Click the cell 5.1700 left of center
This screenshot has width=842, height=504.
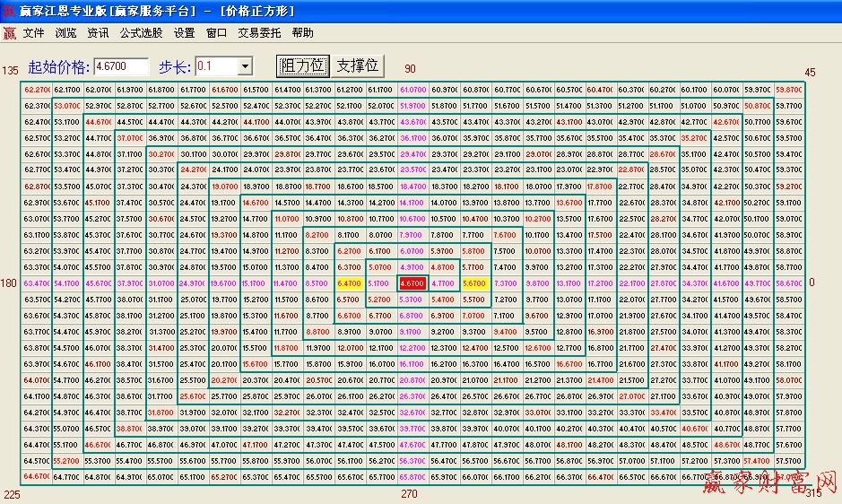pos(380,283)
